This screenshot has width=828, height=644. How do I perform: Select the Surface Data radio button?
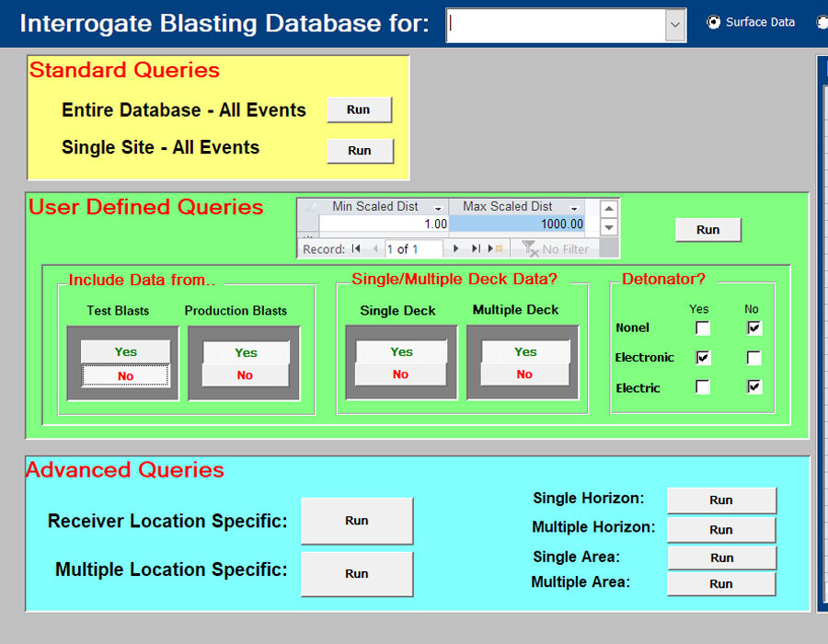(714, 21)
